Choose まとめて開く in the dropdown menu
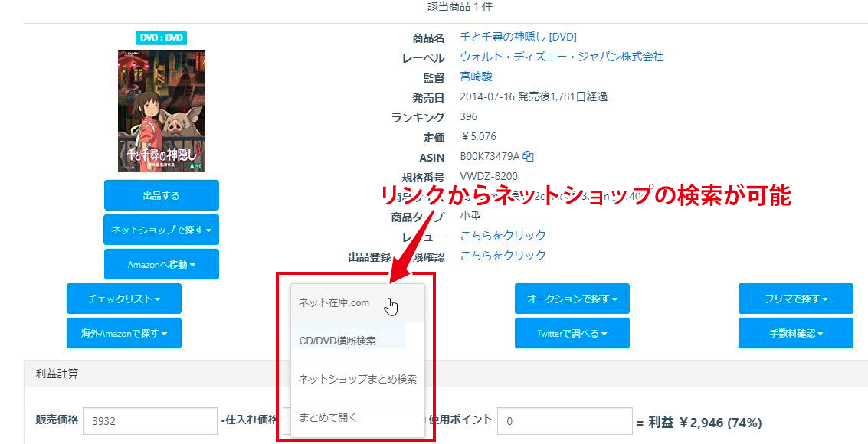This screenshot has width=868, height=444. (x=358, y=417)
